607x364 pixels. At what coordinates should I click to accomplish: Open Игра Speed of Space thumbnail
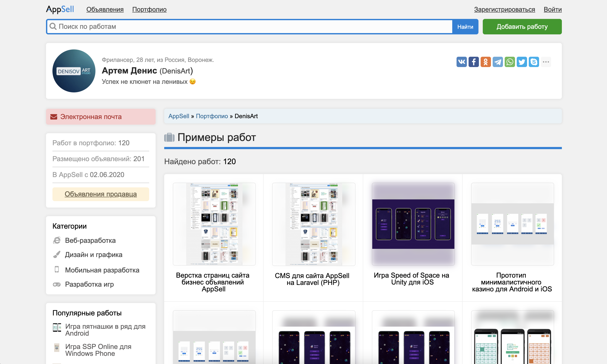pos(413,224)
